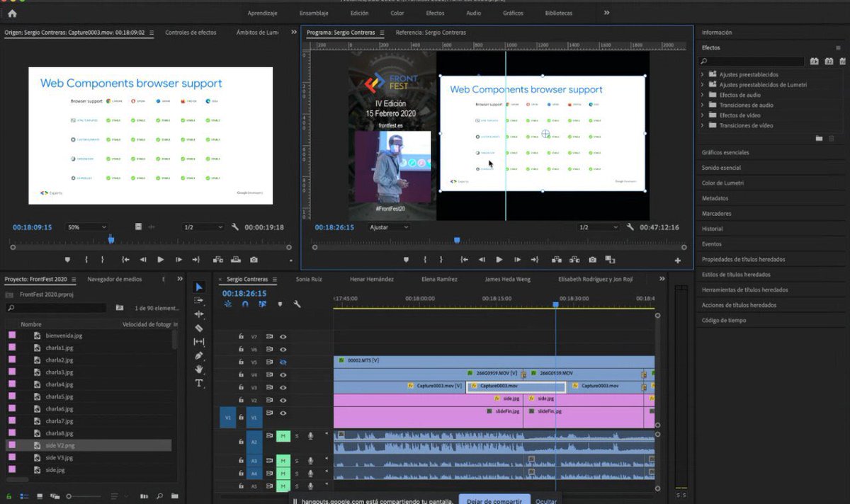This screenshot has width=850, height=504.
Task: Export frame camera icon in Program monitor
Action: (x=592, y=260)
